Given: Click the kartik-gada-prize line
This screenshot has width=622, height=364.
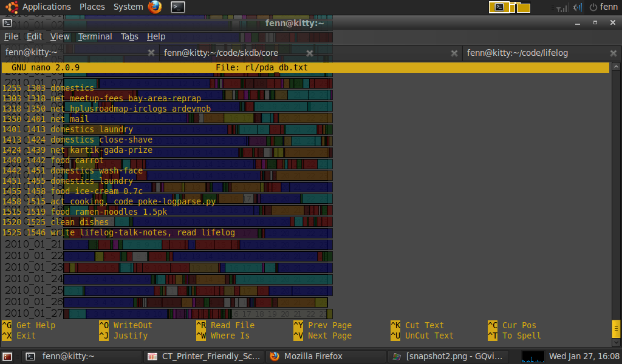Looking at the screenshot, I should pos(77,150).
